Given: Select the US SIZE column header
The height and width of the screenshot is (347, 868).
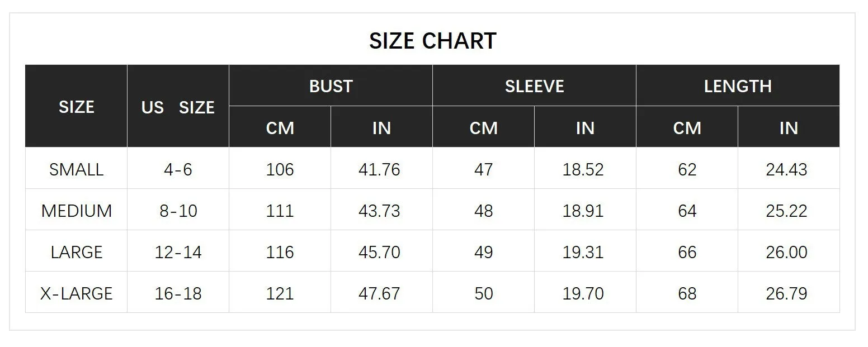Looking at the screenshot, I should [178, 106].
